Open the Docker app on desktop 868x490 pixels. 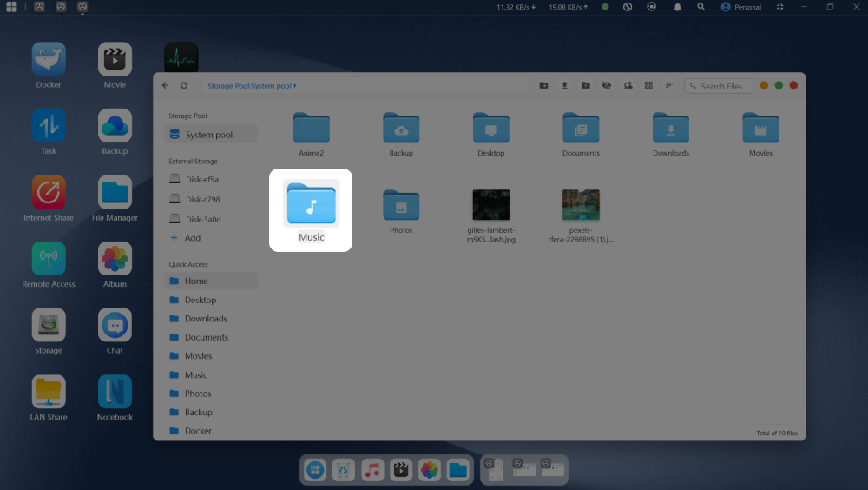coord(49,60)
